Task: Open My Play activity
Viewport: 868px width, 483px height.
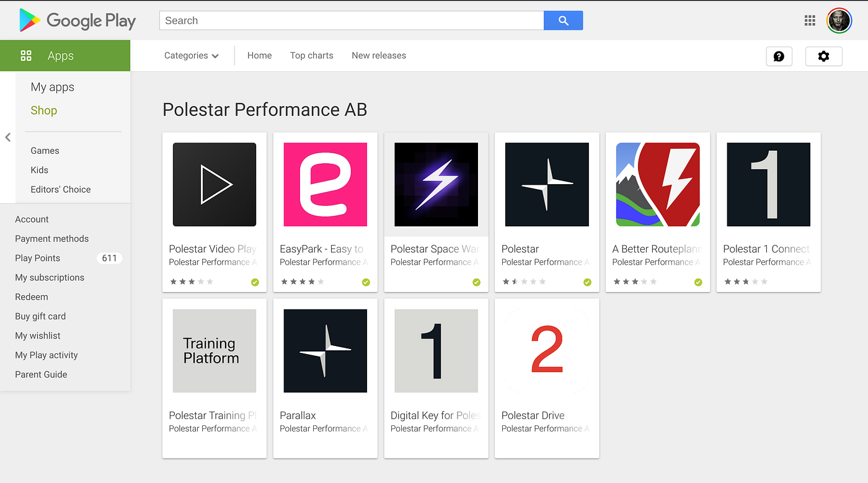Action: point(46,355)
